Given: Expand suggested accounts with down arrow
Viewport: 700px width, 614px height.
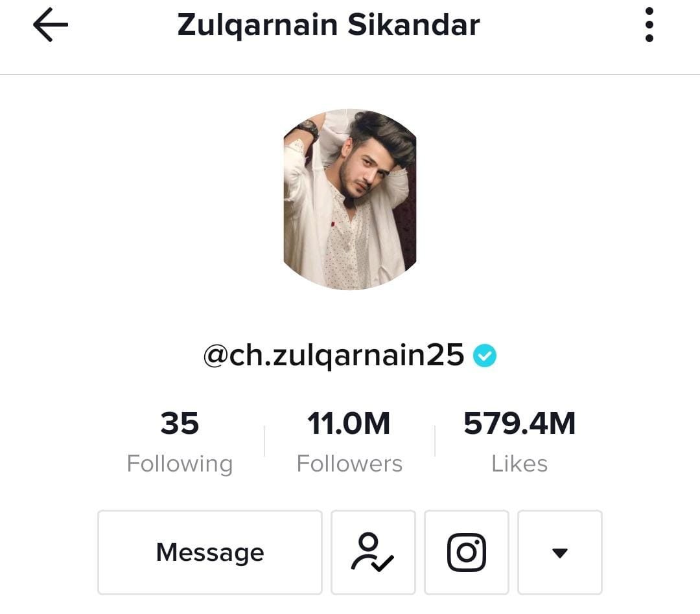Looking at the screenshot, I should pos(560,552).
